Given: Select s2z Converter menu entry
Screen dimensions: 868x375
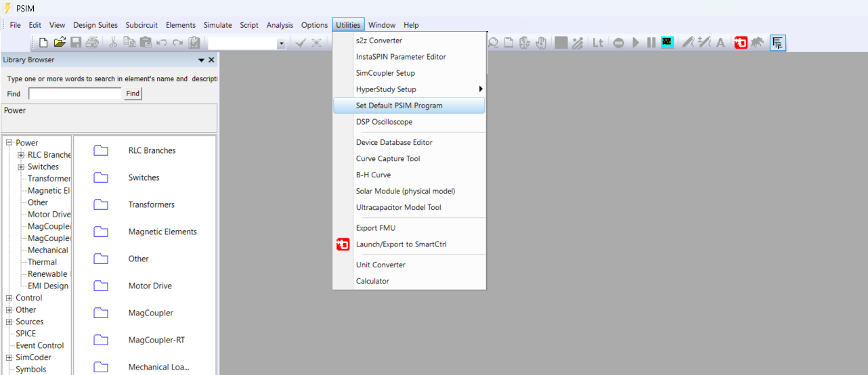Looking at the screenshot, I should click(409, 41).
